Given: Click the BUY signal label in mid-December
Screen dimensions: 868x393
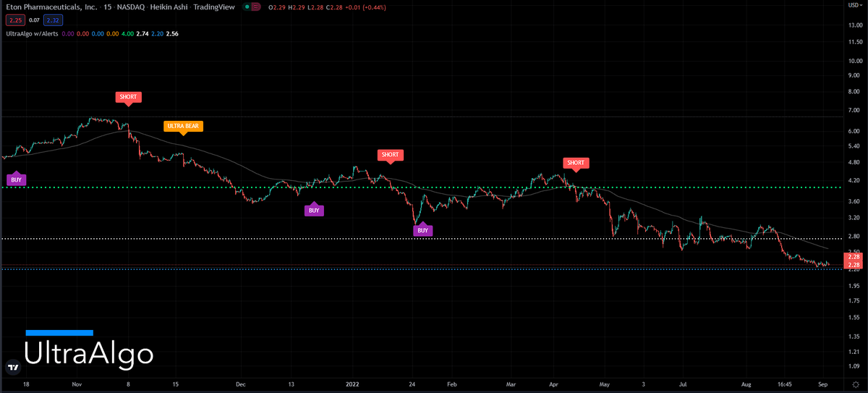Looking at the screenshot, I should [313, 211].
